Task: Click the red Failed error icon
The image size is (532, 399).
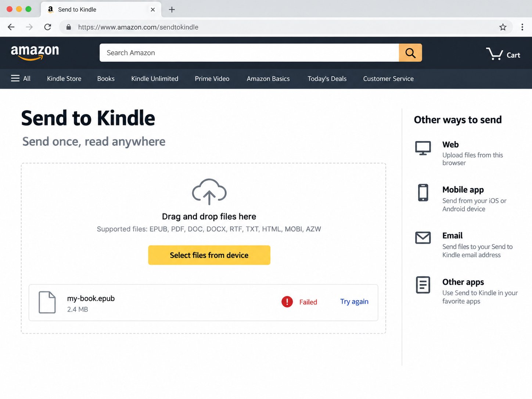Action: point(287,302)
